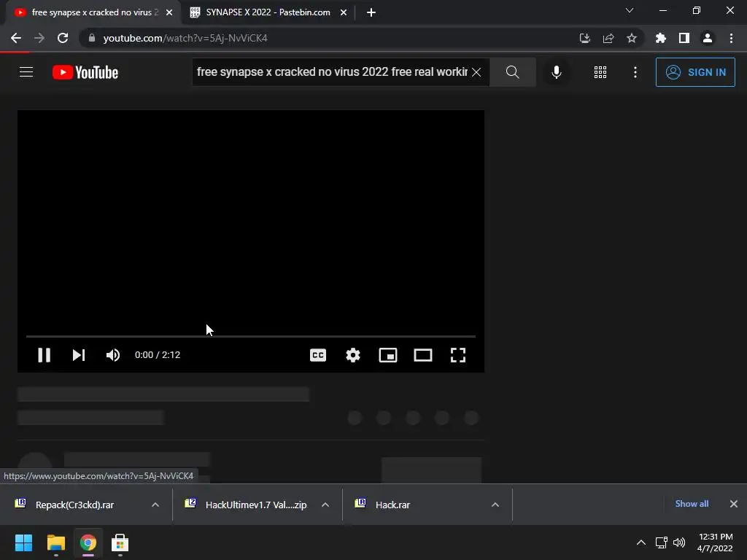
Task: Go to YouTube home logo
Action: coord(85,72)
